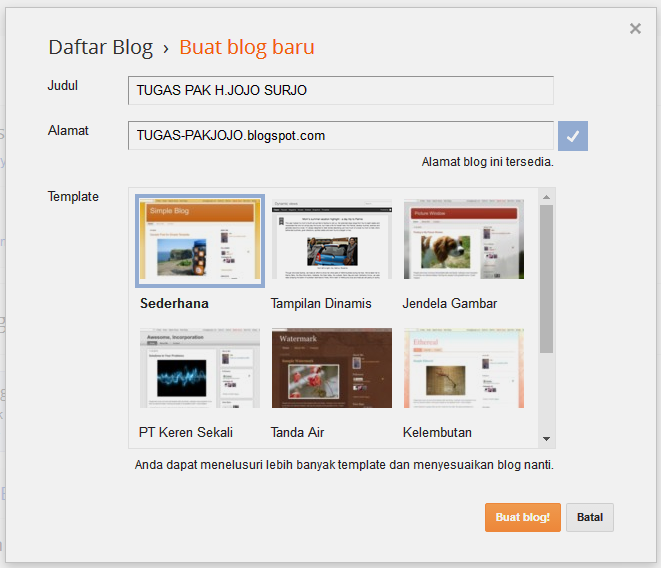Click the Alamat field label
Screen dimensions: 661x568
68,131
